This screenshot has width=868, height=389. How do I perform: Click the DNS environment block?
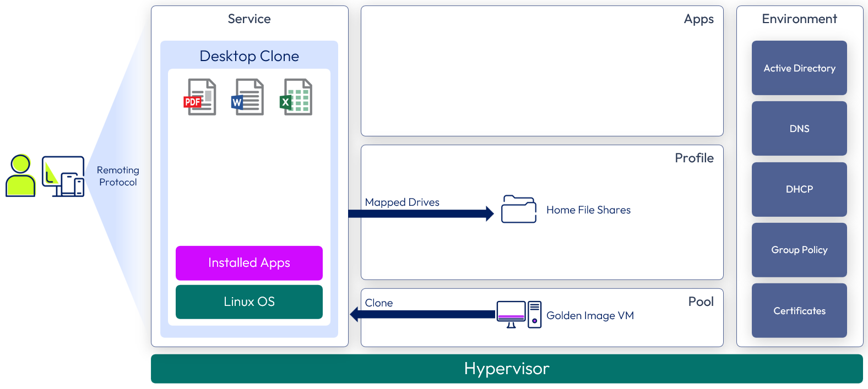(799, 129)
